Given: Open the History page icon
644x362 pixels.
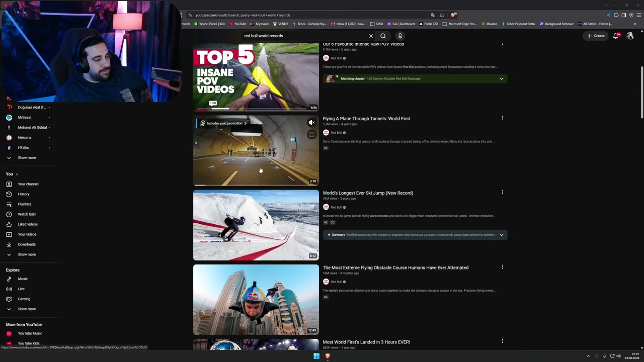Looking at the screenshot, I should tap(9, 194).
